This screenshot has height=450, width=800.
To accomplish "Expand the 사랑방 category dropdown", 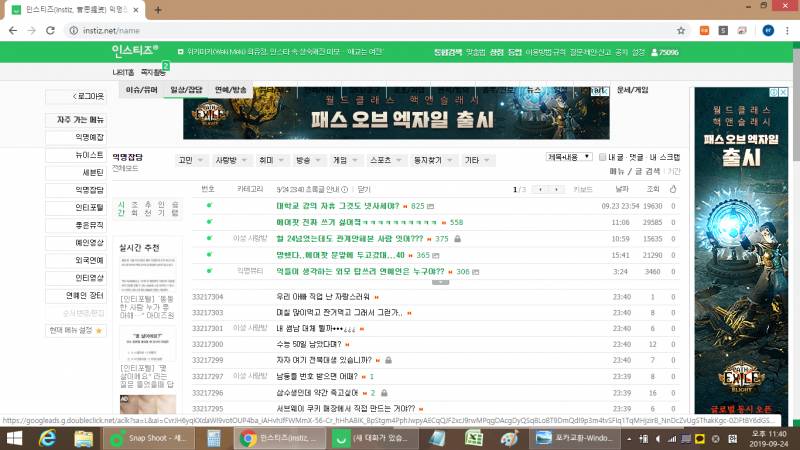I will tap(231, 160).
